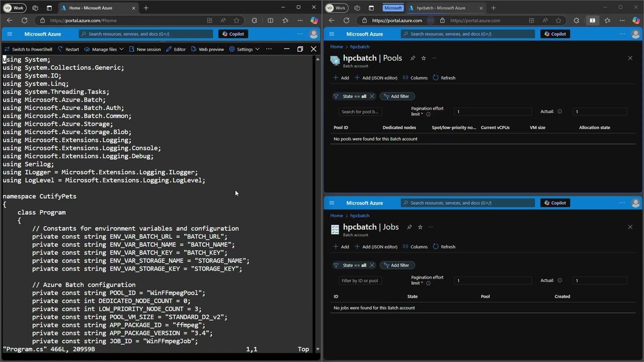Open Edge settings menu in left browser

pyautogui.click(x=300, y=21)
